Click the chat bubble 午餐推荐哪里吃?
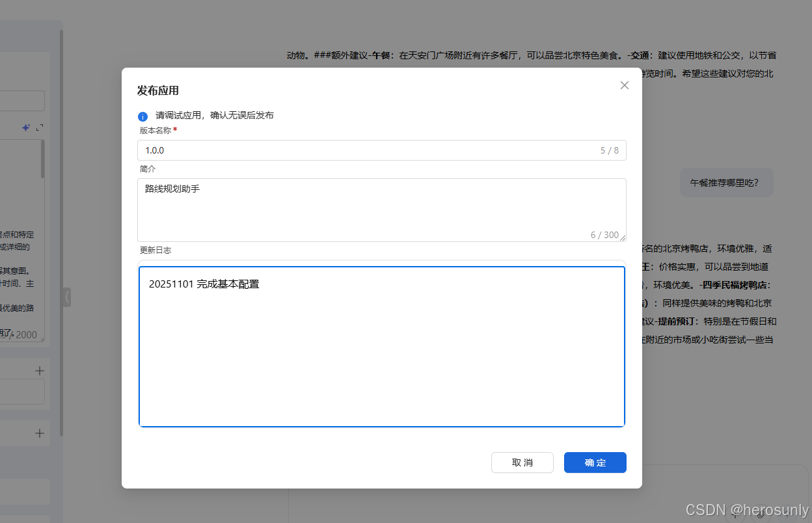This screenshot has width=812, height=523. click(727, 183)
